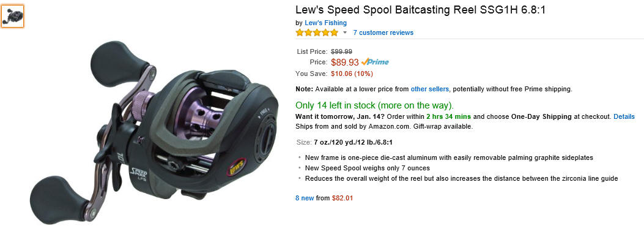The width and height of the screenshot is (644, 231).
Task: Expand the ratings dropdown arrow beside the stars
Action: coord(345,32)
